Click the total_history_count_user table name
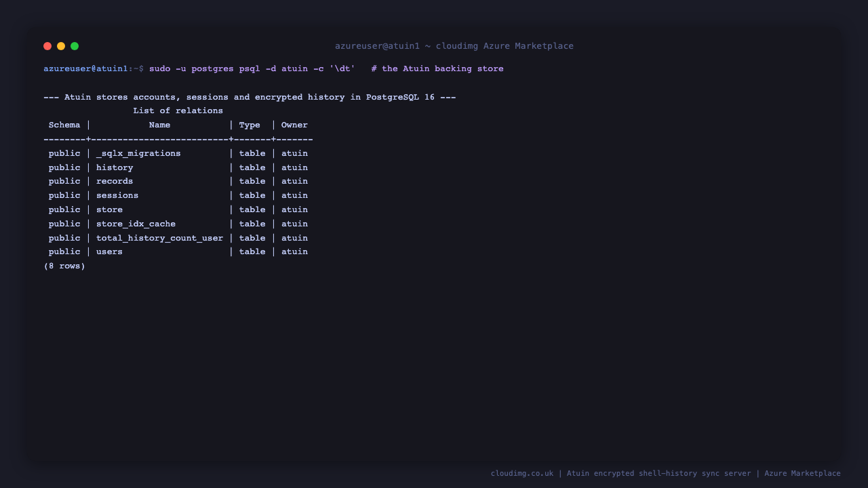This screenshot has height=488, width=868. coord(159,238)
